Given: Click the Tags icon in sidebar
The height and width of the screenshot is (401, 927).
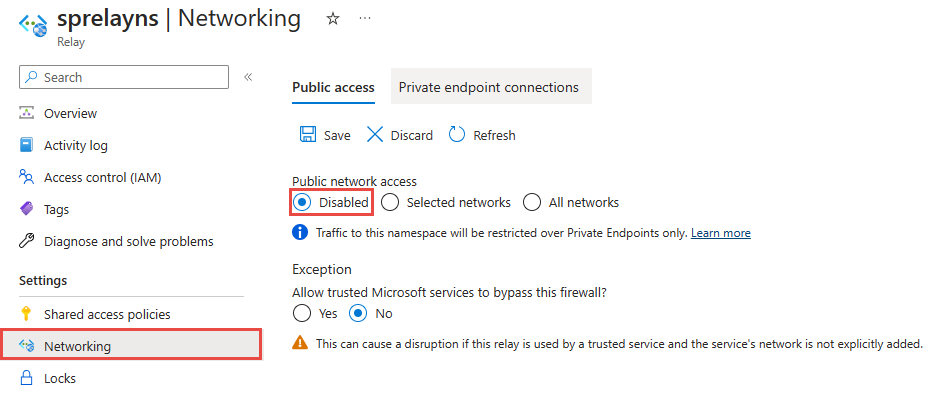Looking at the screenshot, I should [27, 209].
